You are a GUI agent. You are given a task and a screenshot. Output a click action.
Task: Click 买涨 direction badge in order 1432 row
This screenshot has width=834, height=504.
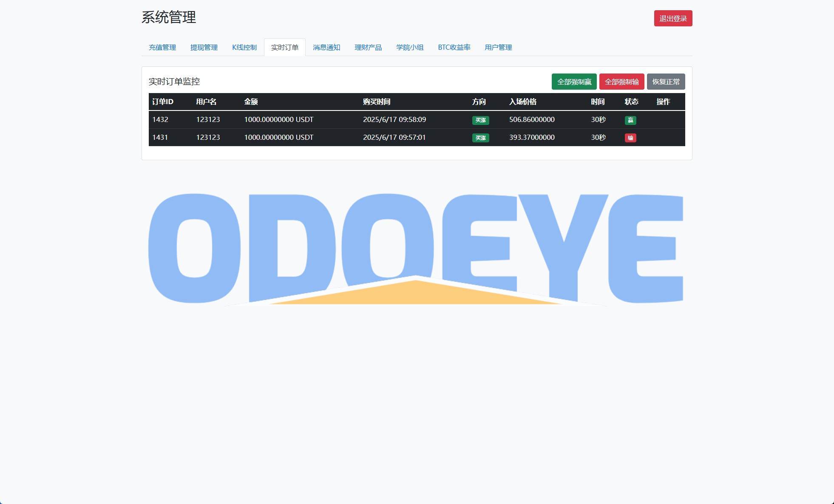pyautogui.click(x=480, y=120)
